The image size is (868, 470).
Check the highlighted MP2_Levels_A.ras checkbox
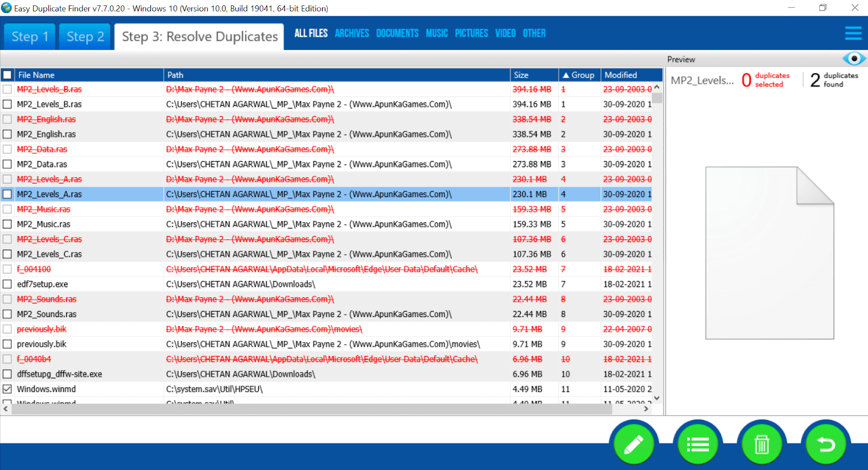pyautogui.click(x=7, y=194)
